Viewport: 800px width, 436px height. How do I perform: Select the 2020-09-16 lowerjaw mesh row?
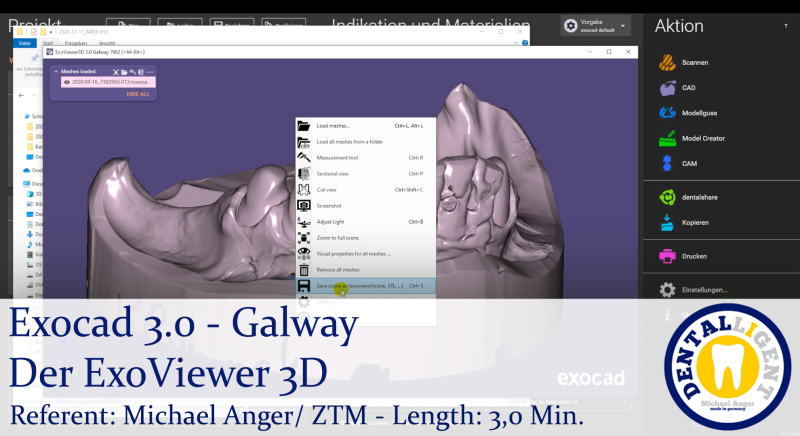(108, 82)
